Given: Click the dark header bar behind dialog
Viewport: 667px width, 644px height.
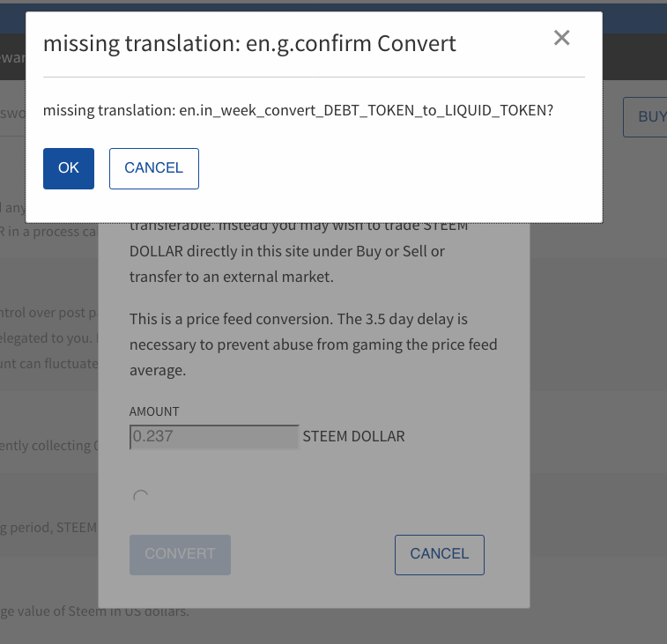Looking at the screenshot, I should (x=634, y=61).
